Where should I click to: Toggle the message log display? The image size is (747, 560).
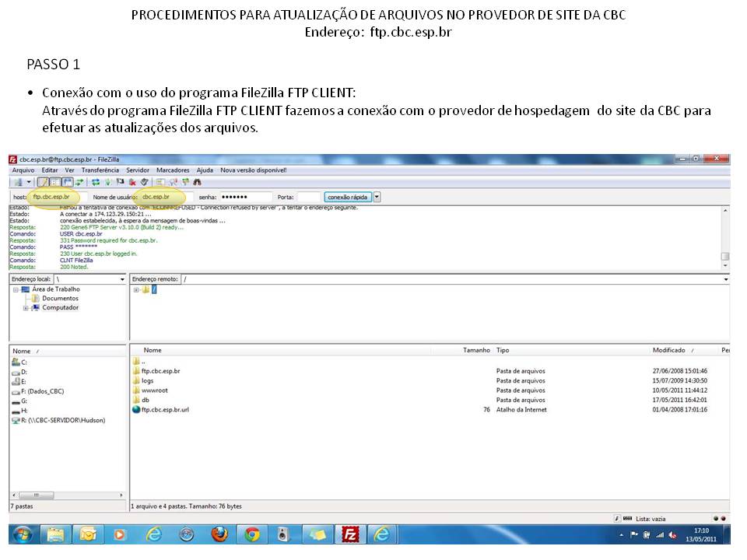[x=44, y=182]
